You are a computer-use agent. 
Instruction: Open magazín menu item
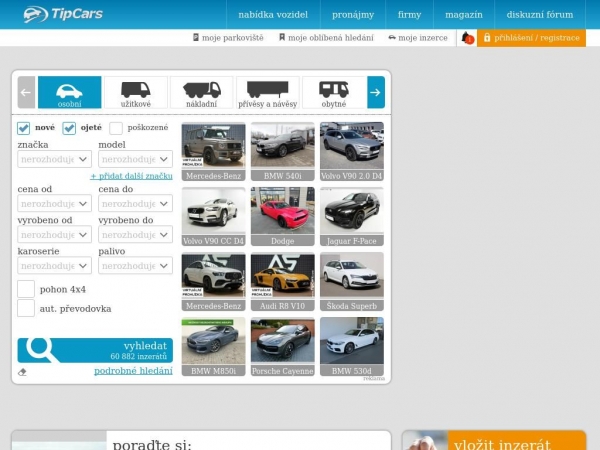click(x=464, y=15)
